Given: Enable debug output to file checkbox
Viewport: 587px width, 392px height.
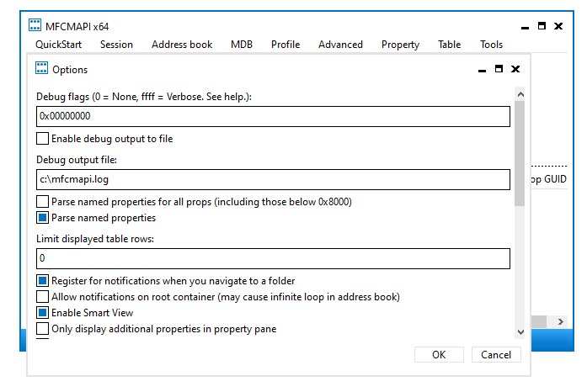Looking at the screenshot, I should tap(43, 138).
